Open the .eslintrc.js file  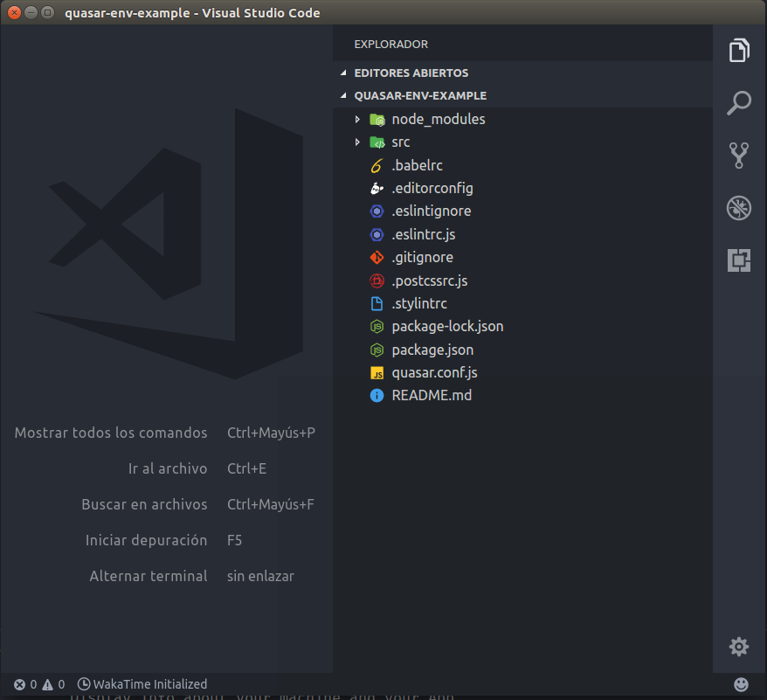[x=423, y=235]
